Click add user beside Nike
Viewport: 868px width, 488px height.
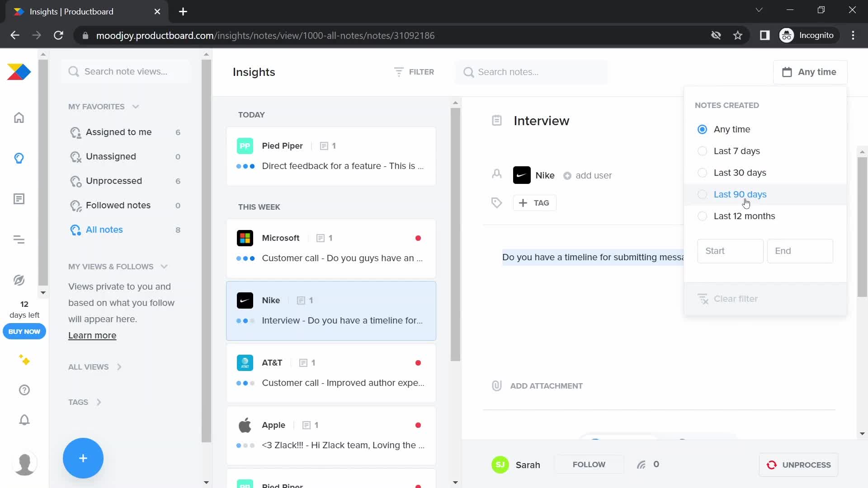[588, 175]
